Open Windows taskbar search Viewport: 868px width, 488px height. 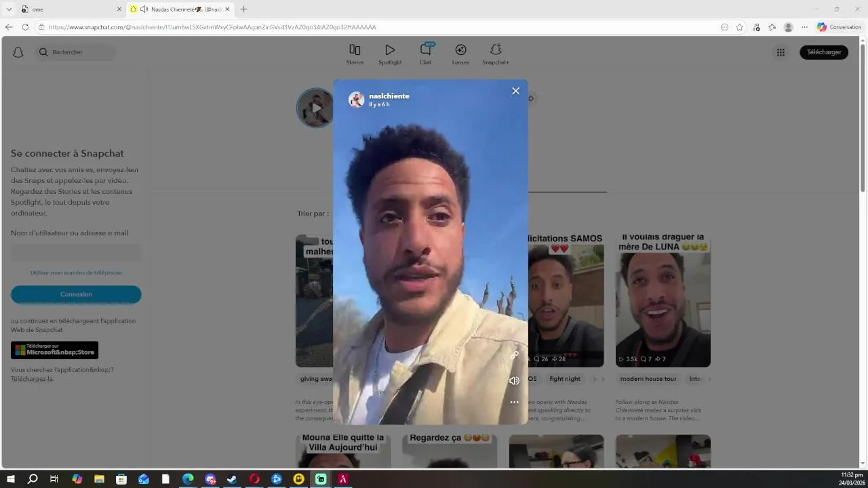point(33,479)
